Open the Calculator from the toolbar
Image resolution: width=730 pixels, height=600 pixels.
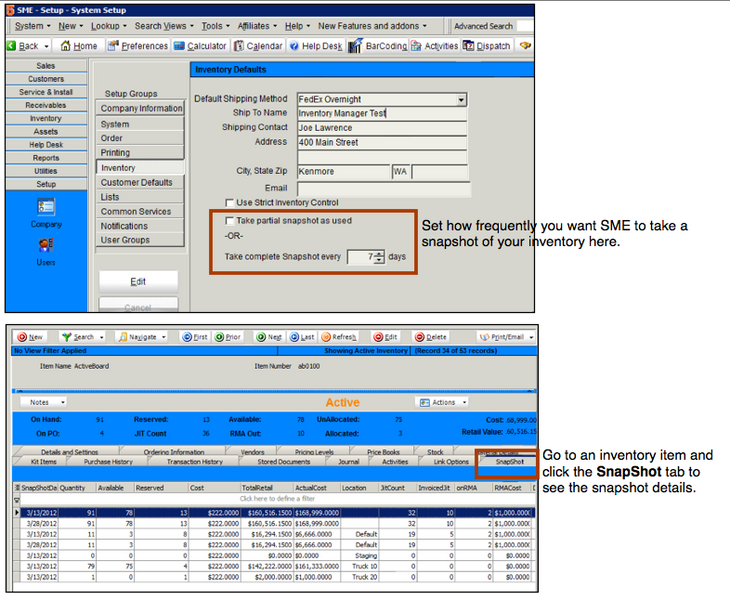click(x=199, y=46)
